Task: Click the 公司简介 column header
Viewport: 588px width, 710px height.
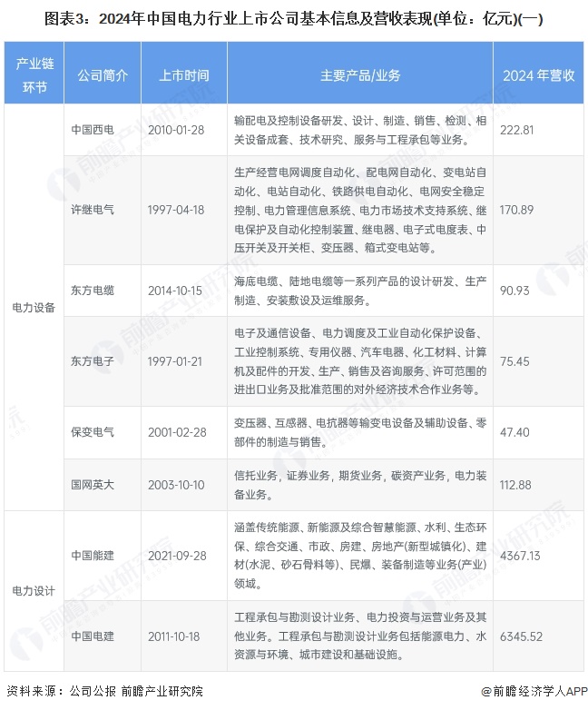Action: pyautogui.click(x=103, y=73)
